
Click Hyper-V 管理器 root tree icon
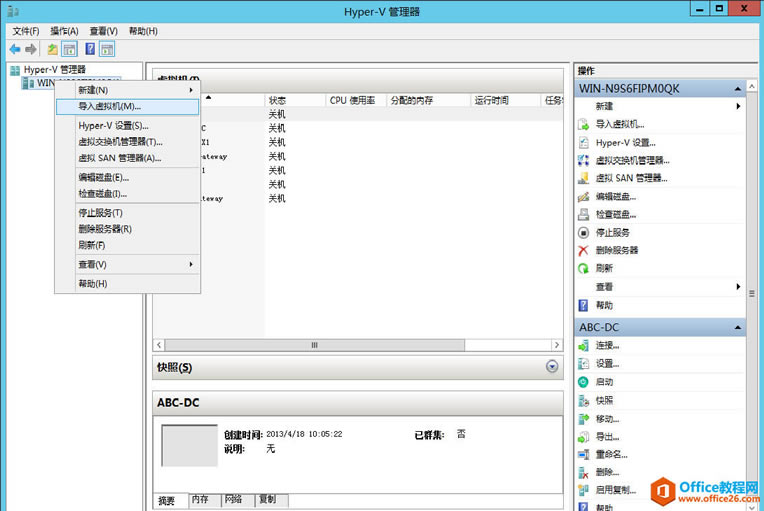15,70
